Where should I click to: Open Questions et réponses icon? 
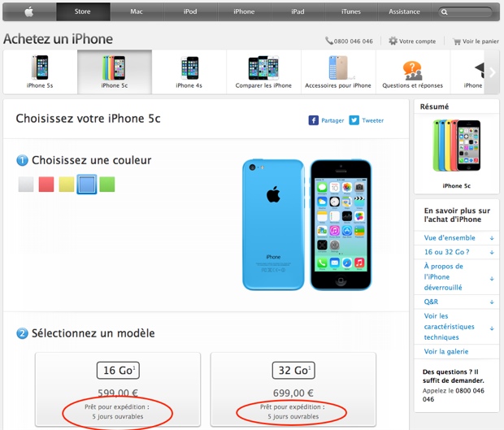coord(412,71)
